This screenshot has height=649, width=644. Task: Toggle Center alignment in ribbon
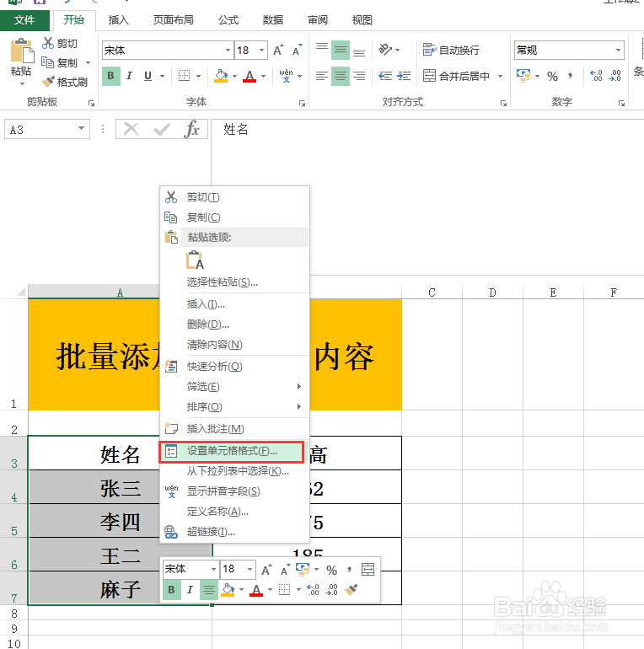(341, 76)
